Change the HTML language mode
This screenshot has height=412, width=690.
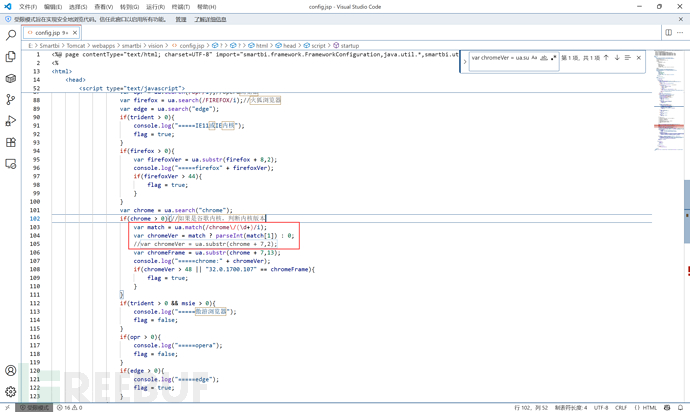[x=646, y=408]
